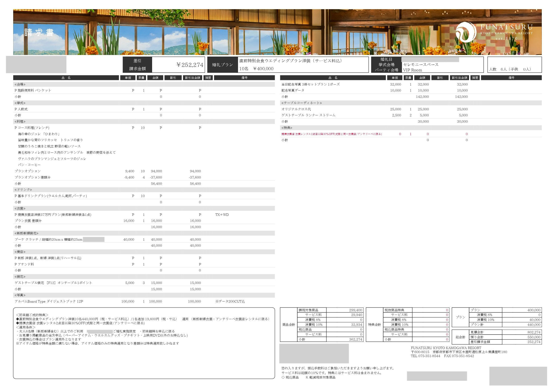Select 'ブーケ クラッチ / 縦幅約20cm x 横幅約25cm'

coord(49,240)
